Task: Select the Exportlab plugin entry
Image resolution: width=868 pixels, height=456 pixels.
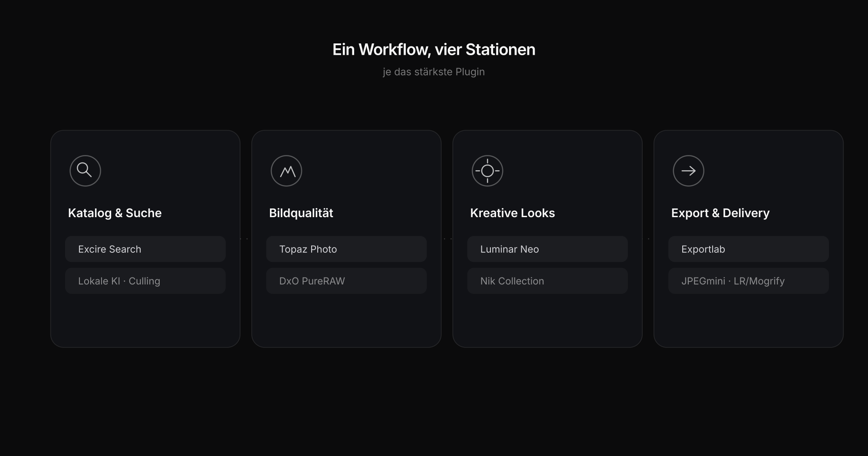Action: click(749, 249)
